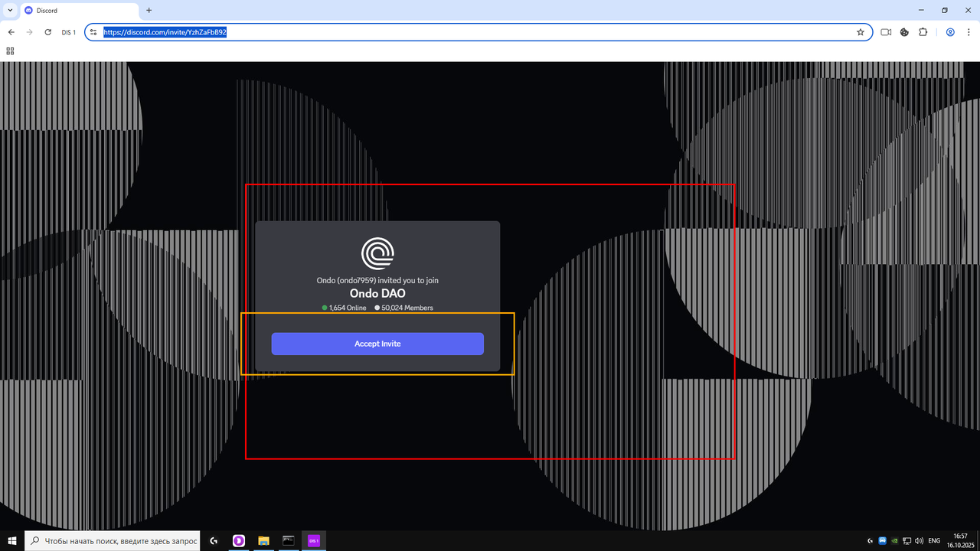Click the Windows taskbar search box
The image size is (980, 551).
click(113, 540)
